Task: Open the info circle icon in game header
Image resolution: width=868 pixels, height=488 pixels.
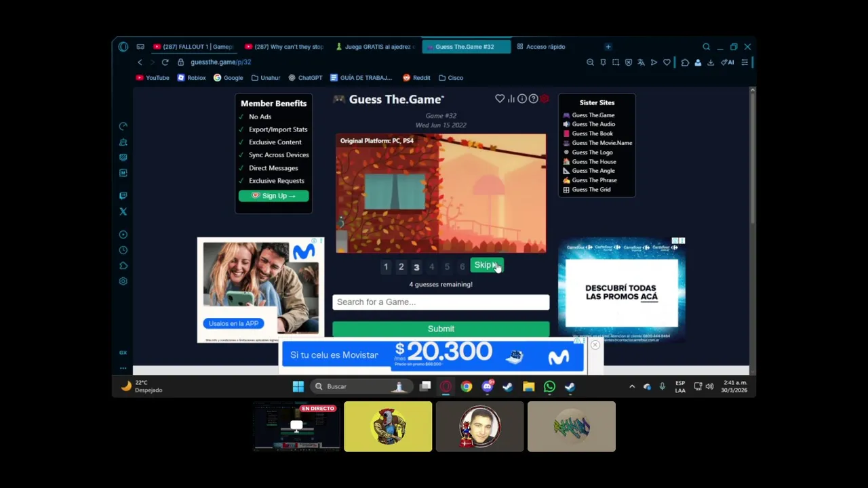Action: [522, 99]
